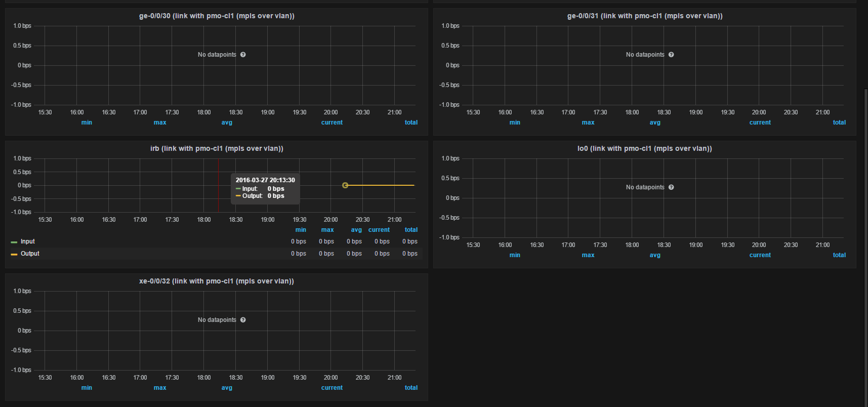Toggle Input series in irb legend

tap(28, 241)
